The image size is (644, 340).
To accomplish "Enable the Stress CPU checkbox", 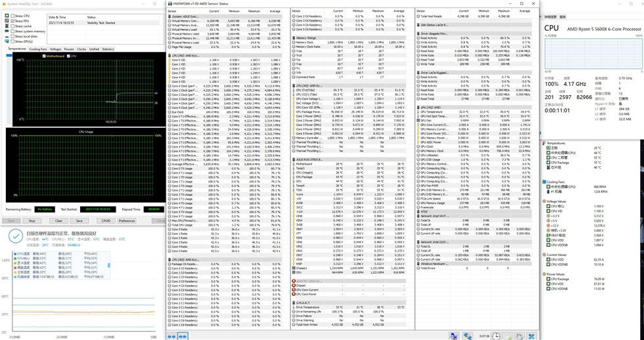I will [x=12, y=16].
